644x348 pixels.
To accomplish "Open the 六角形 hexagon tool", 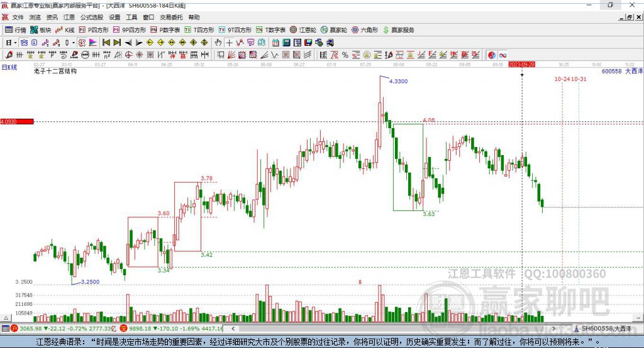I will (365, 30).
